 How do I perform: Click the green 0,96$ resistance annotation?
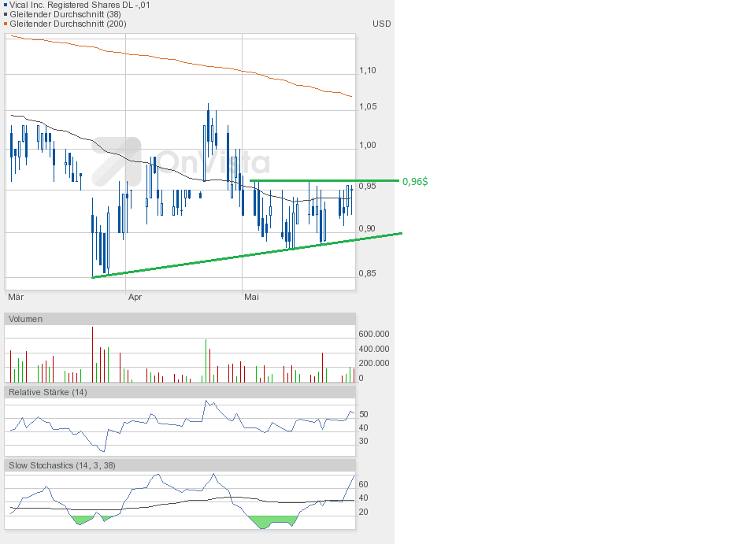(415, 181)
